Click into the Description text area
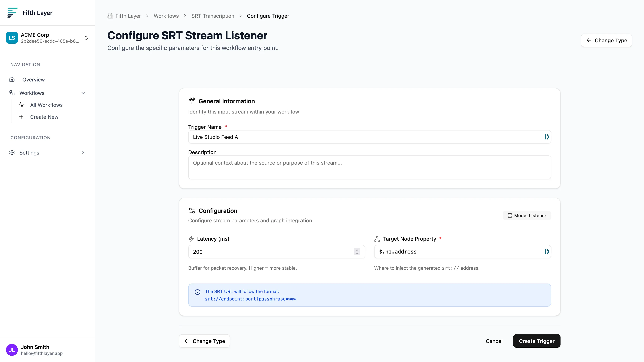Viewport: 644px width, 362px height. pyautogui.click(x=370, y=167)
